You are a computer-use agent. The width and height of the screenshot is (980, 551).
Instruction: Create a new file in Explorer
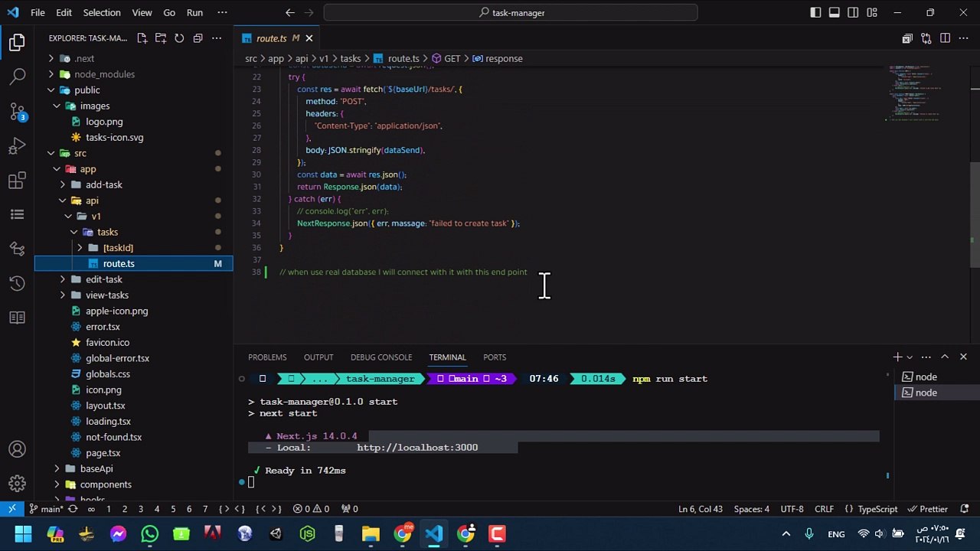pyautogui.click(x=142, y=38)
